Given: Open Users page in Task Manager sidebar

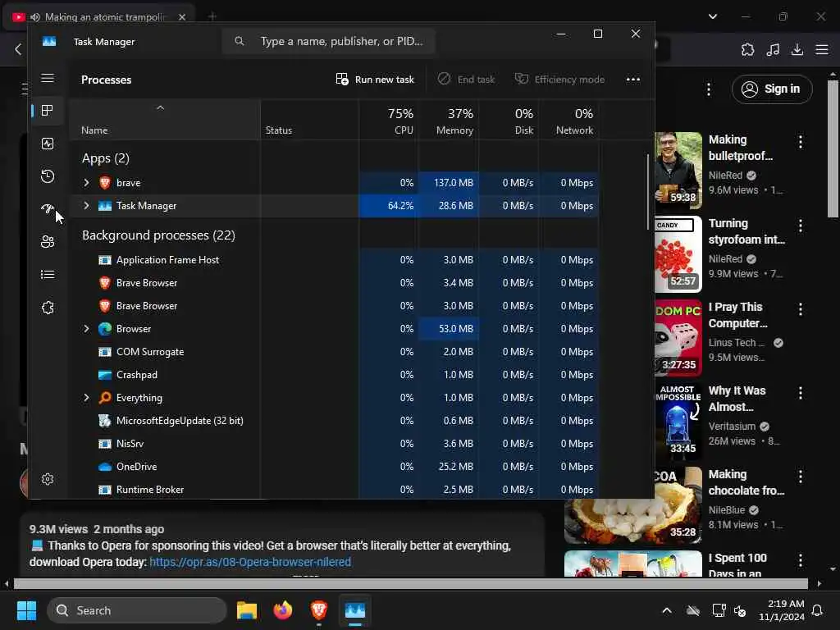Looking at the screenshot, I should click(48, 242).
